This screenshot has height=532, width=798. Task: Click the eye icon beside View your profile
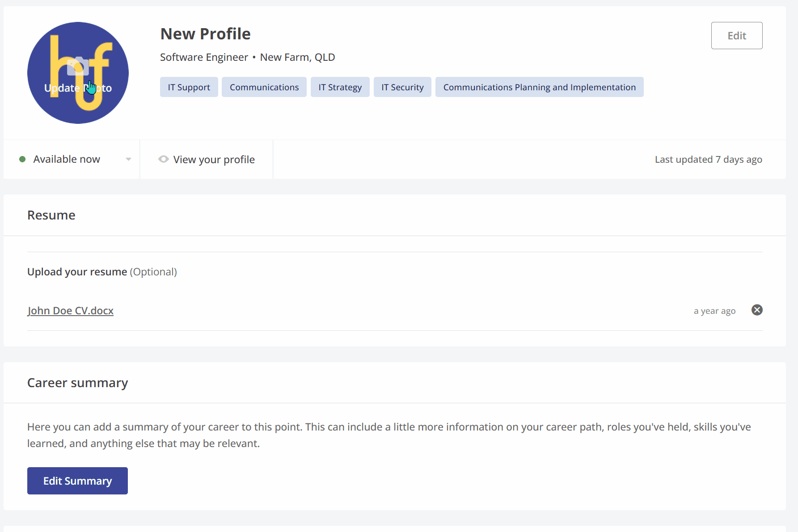(164, 159)
